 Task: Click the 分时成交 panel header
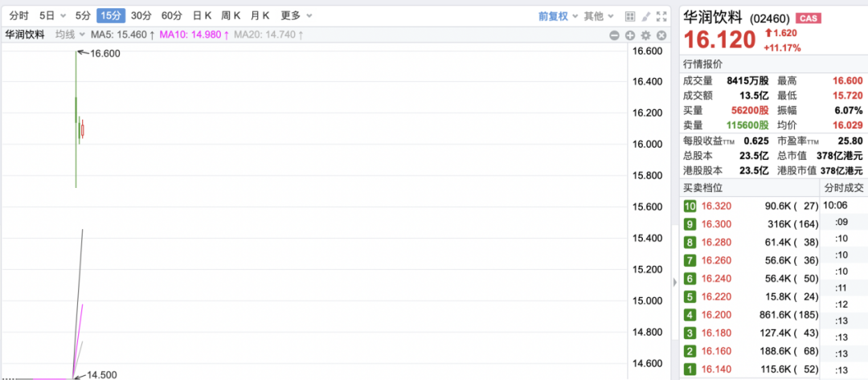[843, 188]
